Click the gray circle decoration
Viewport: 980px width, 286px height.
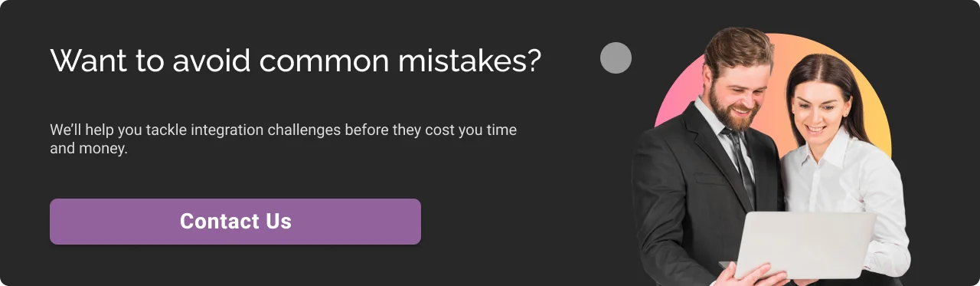click(616, 58)
